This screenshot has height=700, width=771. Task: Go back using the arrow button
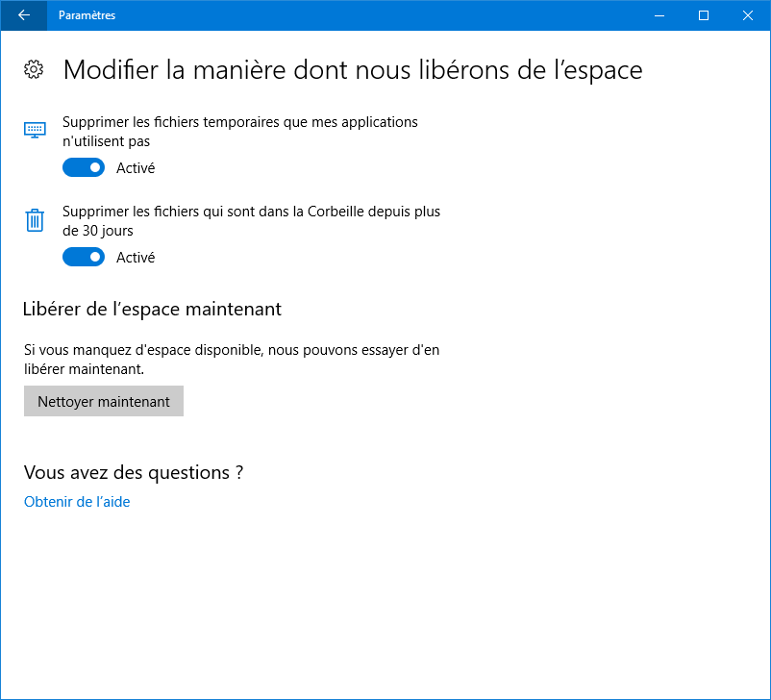[x=24, y=15]
